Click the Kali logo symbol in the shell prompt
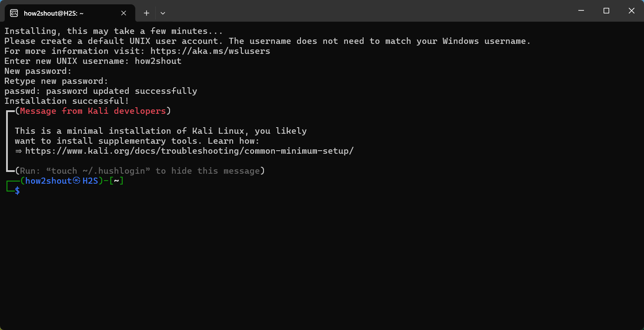 pos(77,181)
